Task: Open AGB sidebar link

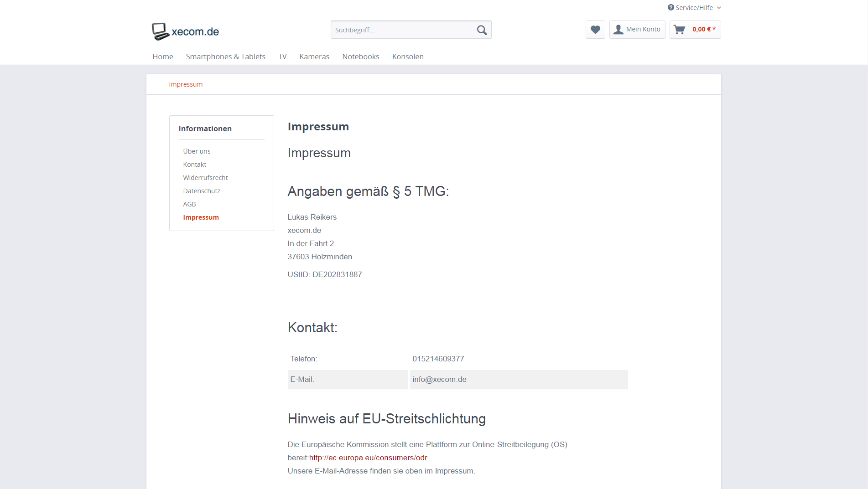Action: click(x=189, y=204)
